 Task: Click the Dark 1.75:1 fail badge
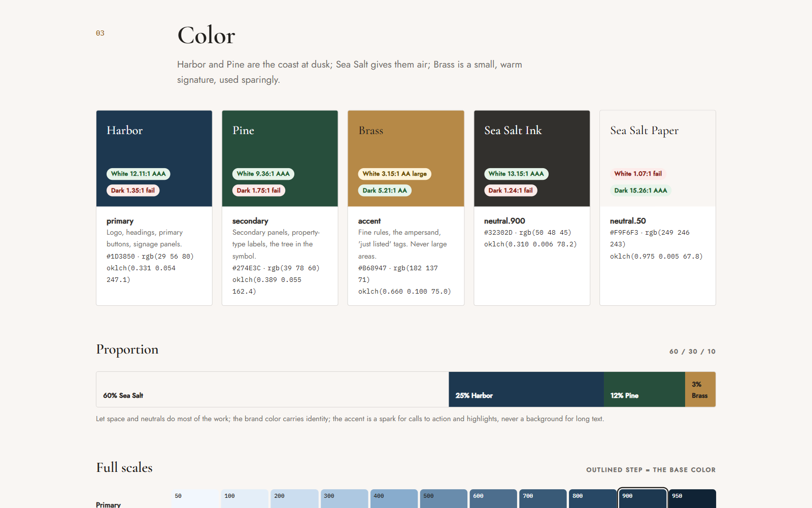click(258, 190)
